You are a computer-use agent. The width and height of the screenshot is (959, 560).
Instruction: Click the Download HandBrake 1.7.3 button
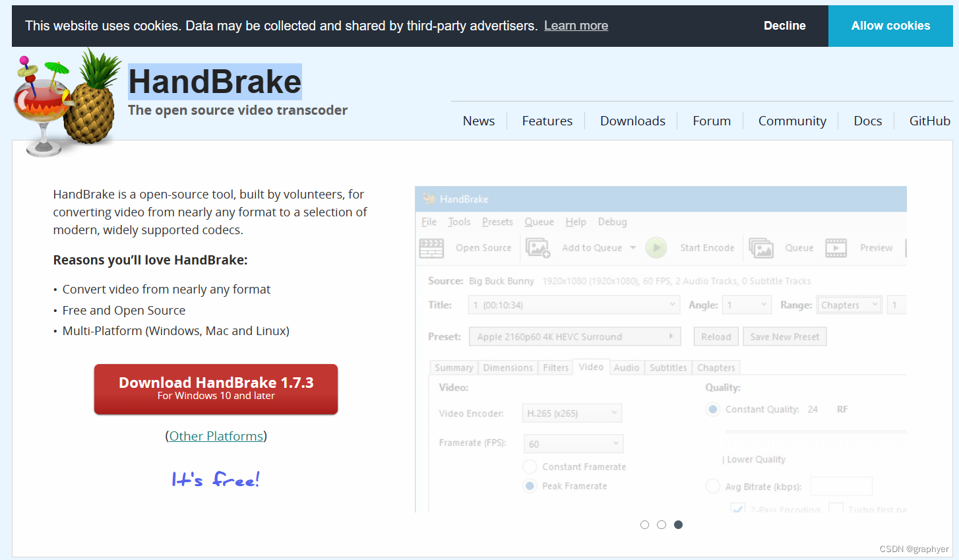click(216, 389)
